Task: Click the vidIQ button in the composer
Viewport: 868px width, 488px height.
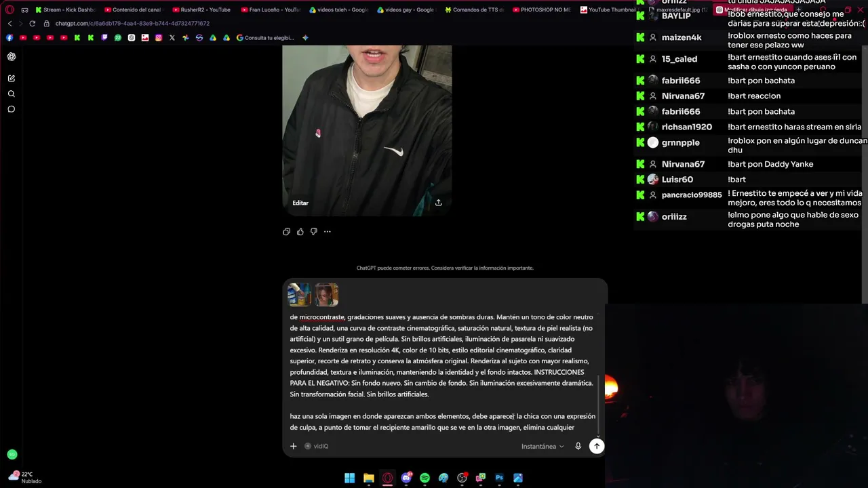Action: coord(317,446)
